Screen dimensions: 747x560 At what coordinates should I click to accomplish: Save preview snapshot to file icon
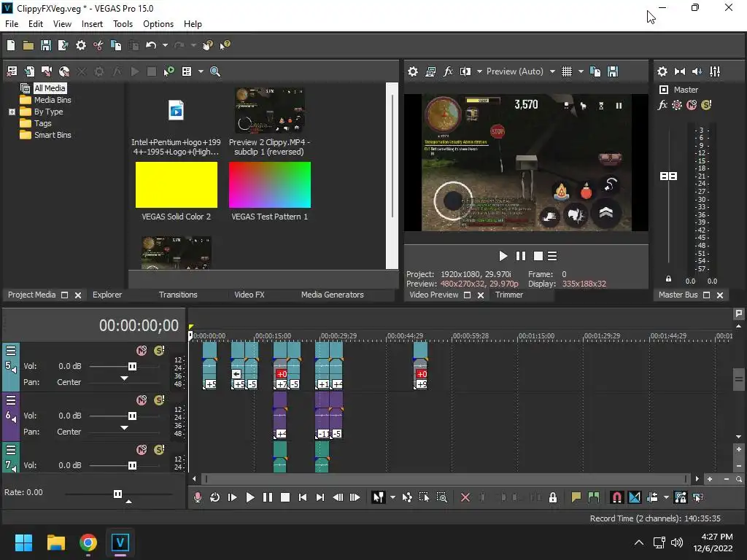tap(613, 71)
